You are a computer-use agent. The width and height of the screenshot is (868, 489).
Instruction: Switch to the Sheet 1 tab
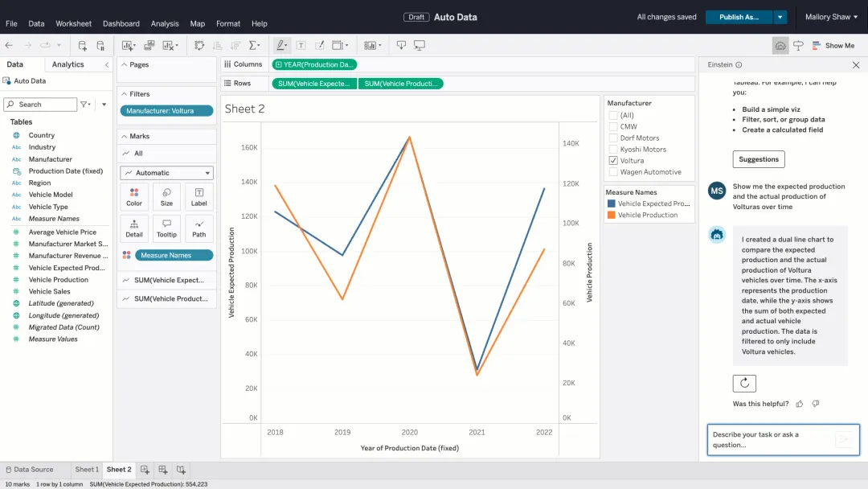point(87,470)
